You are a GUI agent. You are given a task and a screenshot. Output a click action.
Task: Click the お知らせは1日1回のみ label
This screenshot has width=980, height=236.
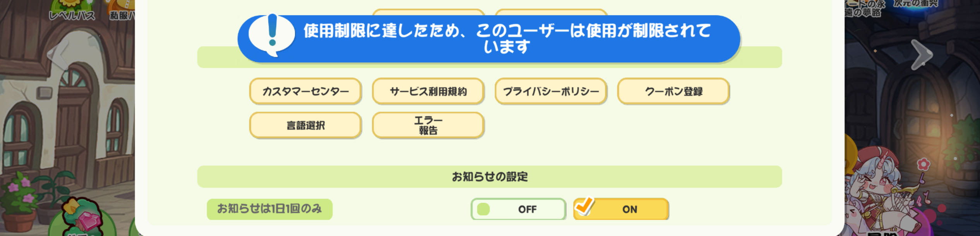point(269,209)
